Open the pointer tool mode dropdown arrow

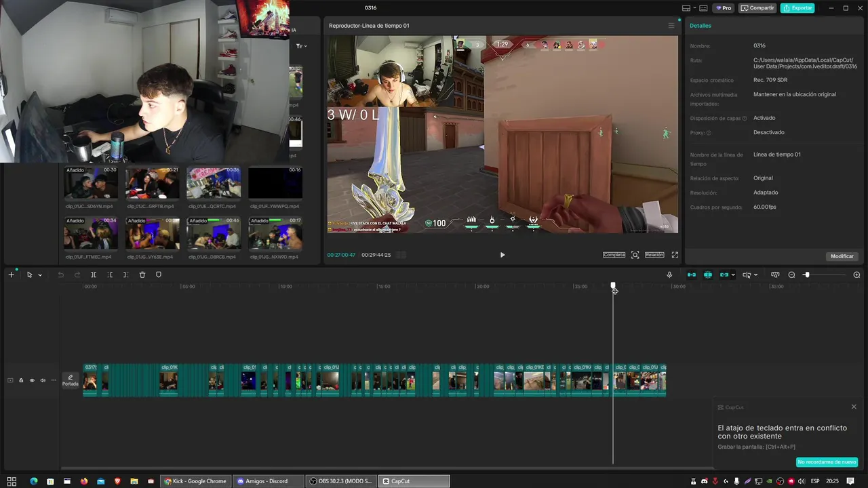point(40,275)
